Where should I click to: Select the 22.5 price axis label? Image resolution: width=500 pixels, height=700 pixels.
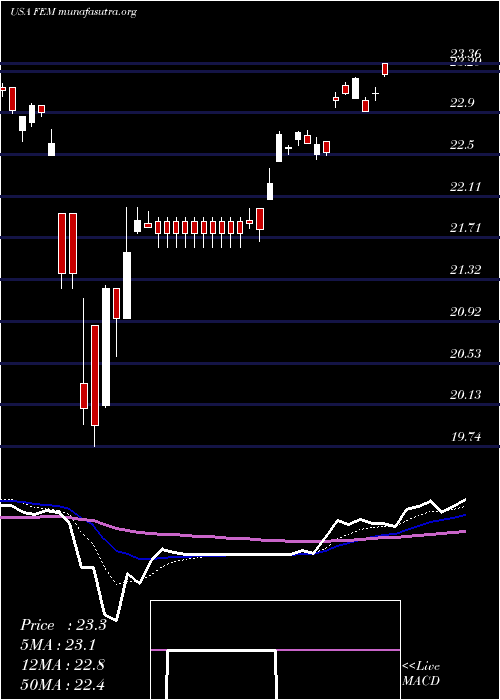click(462, 145)
